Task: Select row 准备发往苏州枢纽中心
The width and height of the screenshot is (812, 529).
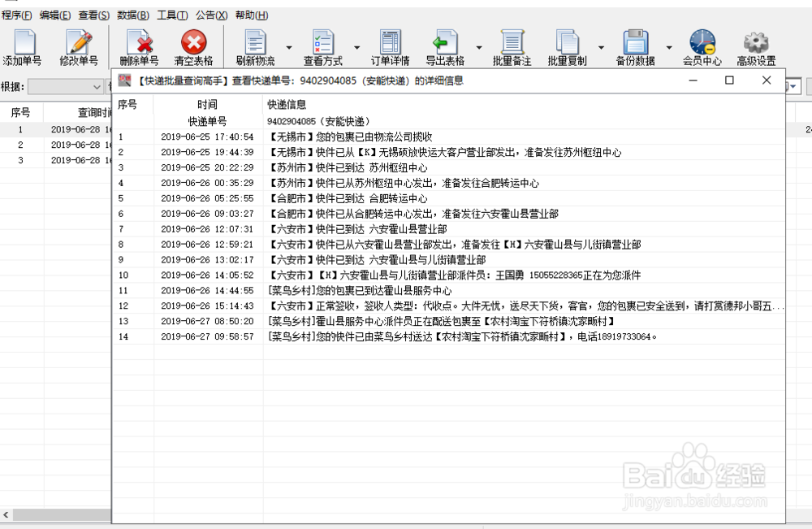Action: point(448,152)
